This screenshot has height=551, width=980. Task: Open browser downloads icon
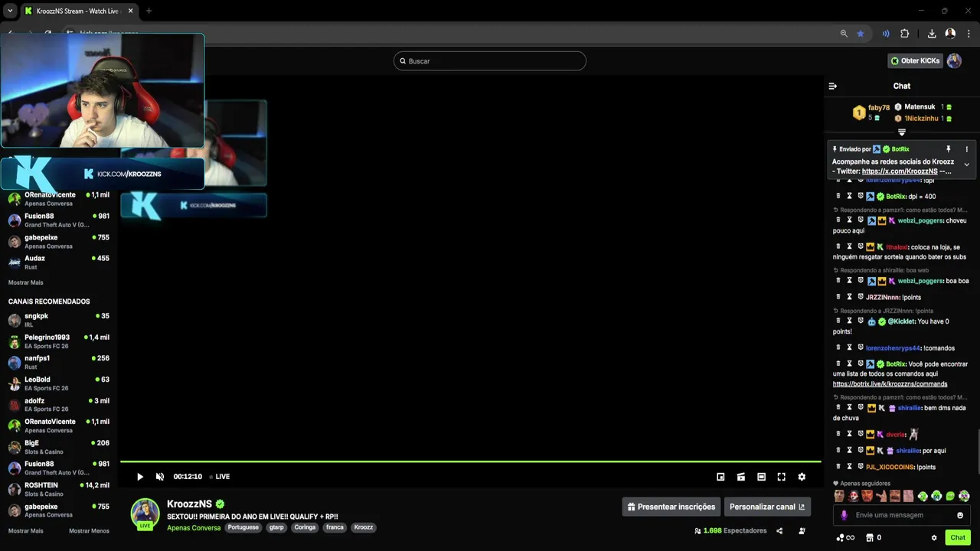(x=932, y=34)
